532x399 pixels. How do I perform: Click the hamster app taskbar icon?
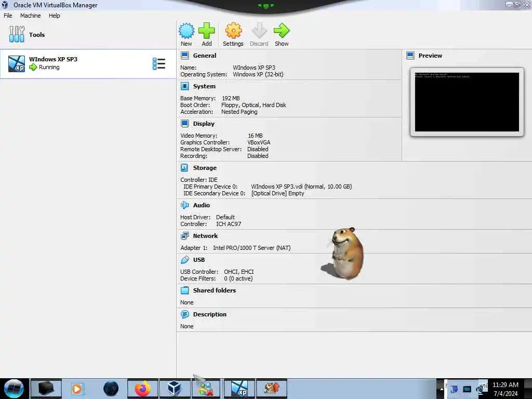tap(271, 389)
